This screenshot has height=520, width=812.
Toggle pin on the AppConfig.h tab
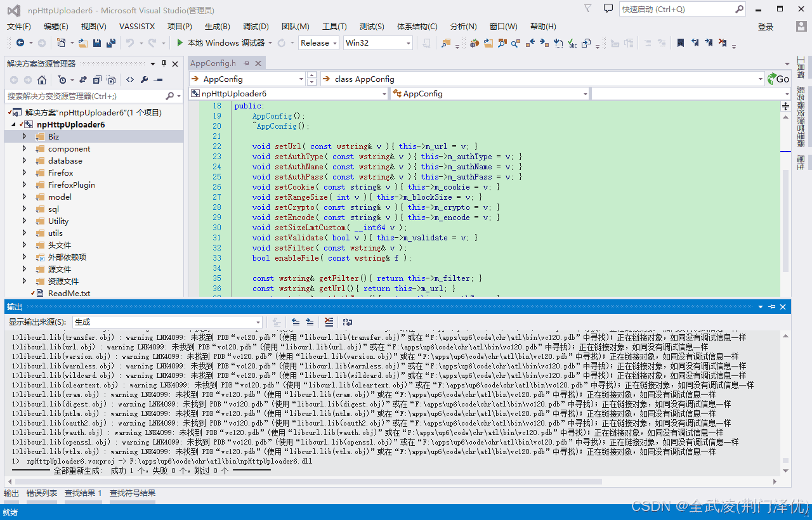click(x=247, y=63)
